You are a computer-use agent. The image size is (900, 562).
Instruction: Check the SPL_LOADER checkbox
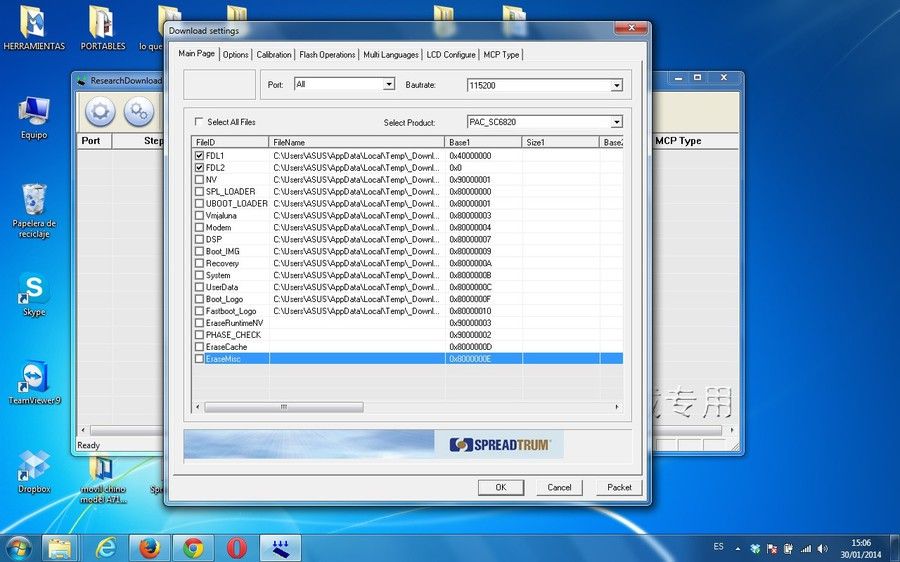pos(199,191)
